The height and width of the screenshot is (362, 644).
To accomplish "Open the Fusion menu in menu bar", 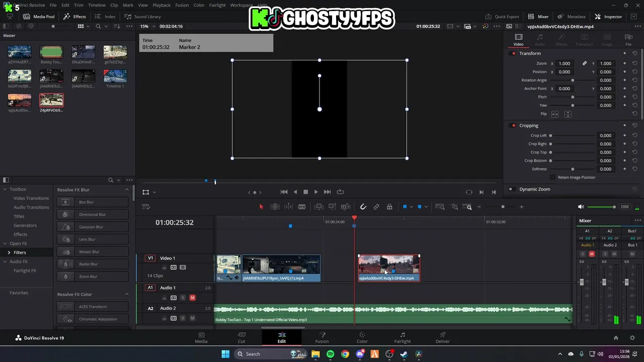I will click(x=182, y=5).
